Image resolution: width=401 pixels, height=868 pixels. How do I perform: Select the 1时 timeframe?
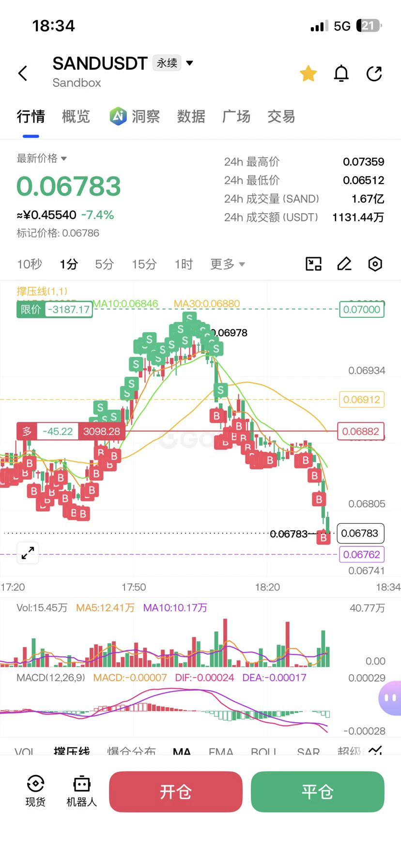pos(184,264)
